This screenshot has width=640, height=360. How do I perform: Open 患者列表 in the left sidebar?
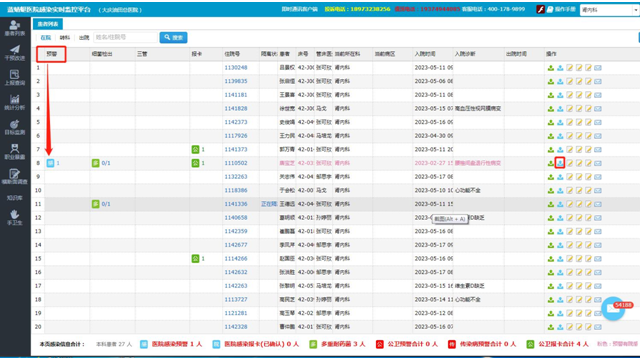(15, 28)
